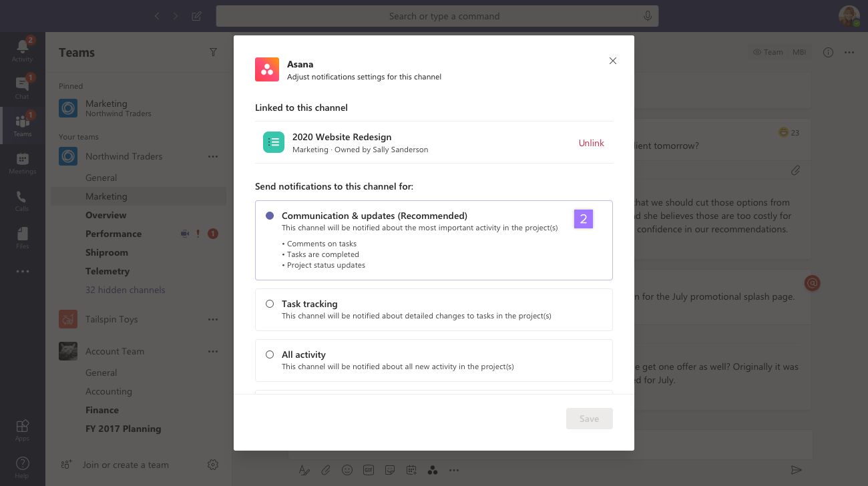Select Communication & updates radio option
The width and height of the screenshot is (868, 486).
(x=270, y=216)
